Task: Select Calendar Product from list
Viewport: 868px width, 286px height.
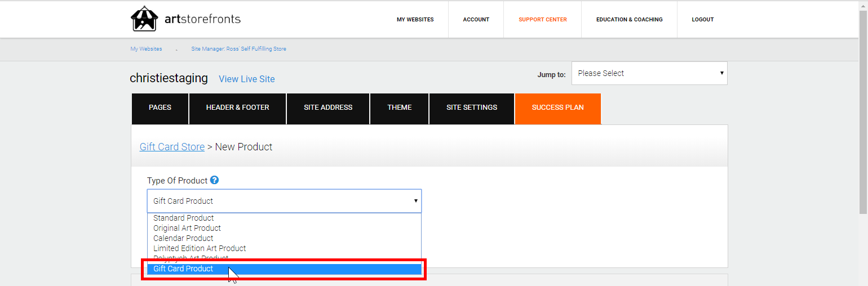Action: [x=183, y=238]
